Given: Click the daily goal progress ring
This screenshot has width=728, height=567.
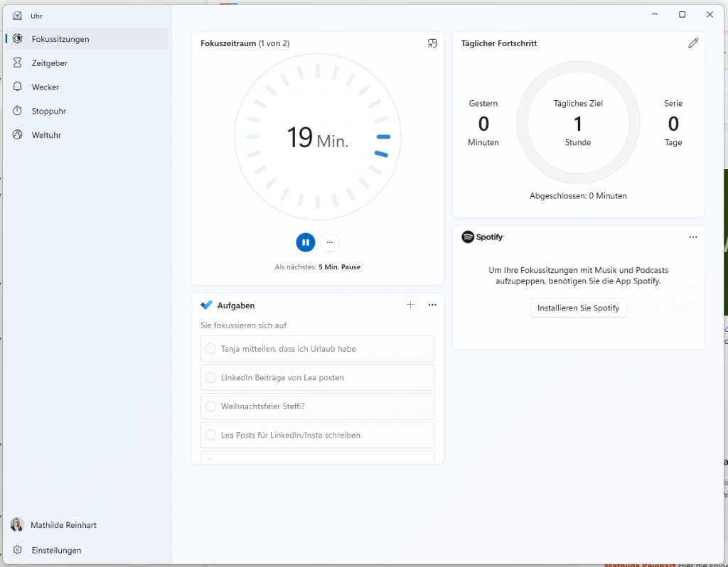Looking at the screenshot, I should click(578, 122).
